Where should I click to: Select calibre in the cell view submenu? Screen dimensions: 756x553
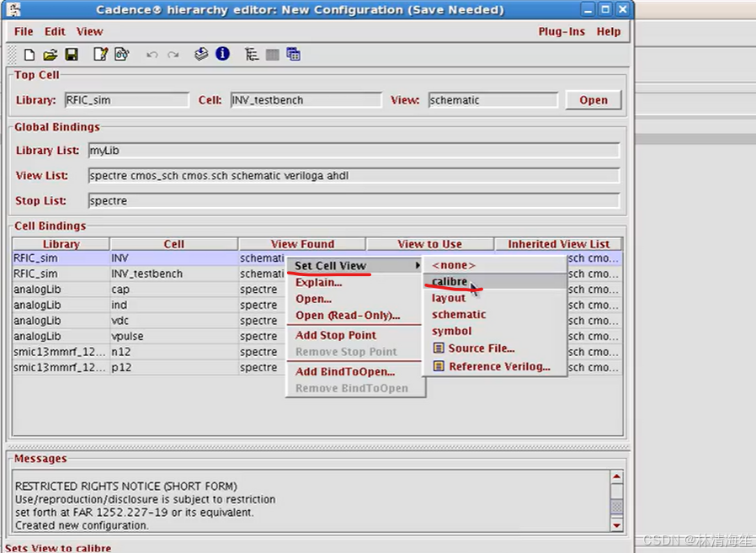[x=495, y=281]
